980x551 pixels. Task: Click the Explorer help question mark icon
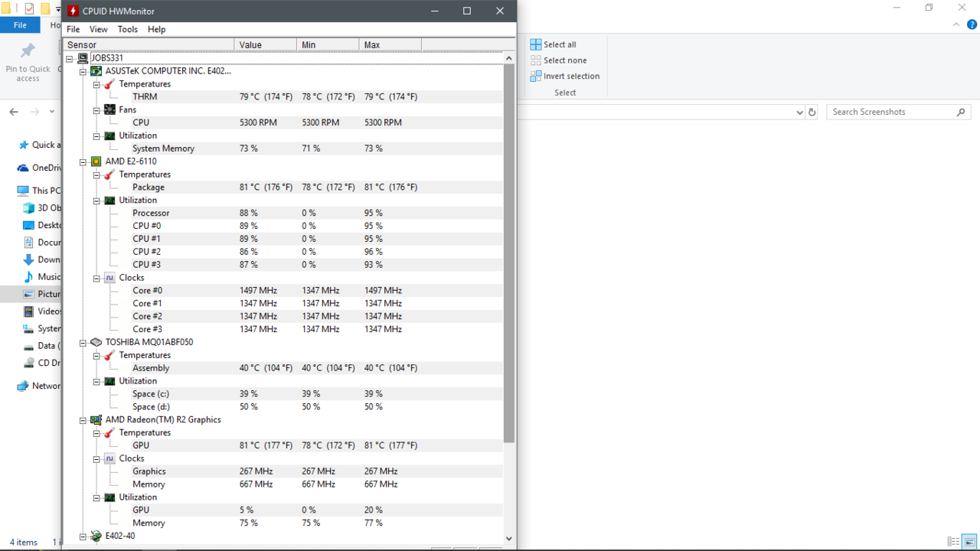point(972,24)
